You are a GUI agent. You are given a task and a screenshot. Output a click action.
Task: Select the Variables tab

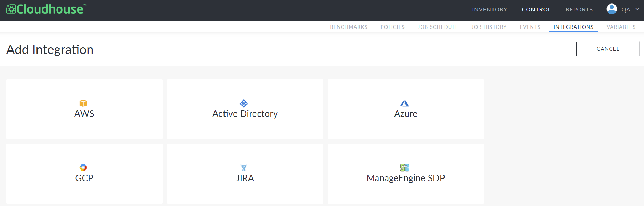point(621,27)
